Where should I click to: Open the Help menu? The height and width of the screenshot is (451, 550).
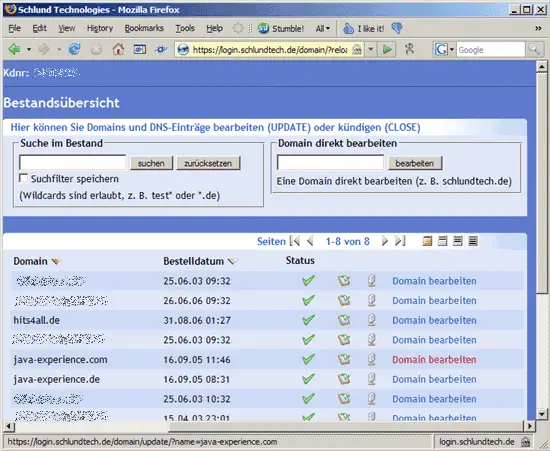[214, 28]
